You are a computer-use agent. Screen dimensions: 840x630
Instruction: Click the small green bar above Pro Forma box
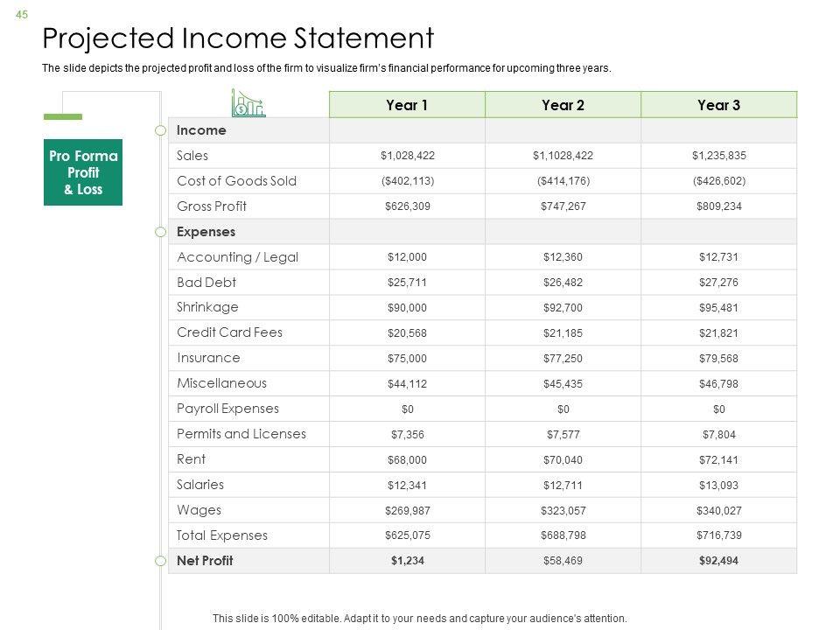click(62, 116)
